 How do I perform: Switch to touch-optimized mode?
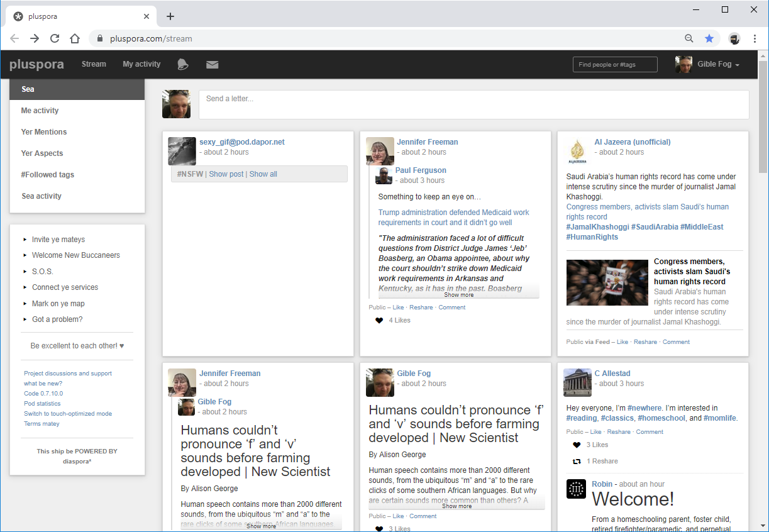68,414
